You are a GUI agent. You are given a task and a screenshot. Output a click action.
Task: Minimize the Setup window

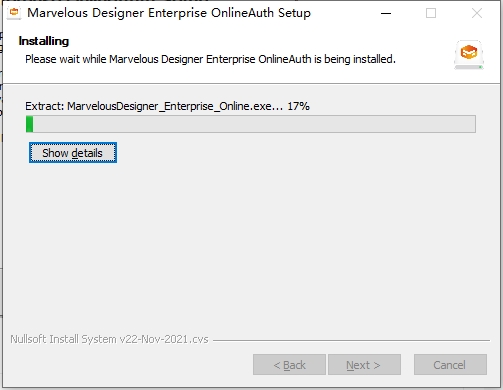tap(386, 13)
